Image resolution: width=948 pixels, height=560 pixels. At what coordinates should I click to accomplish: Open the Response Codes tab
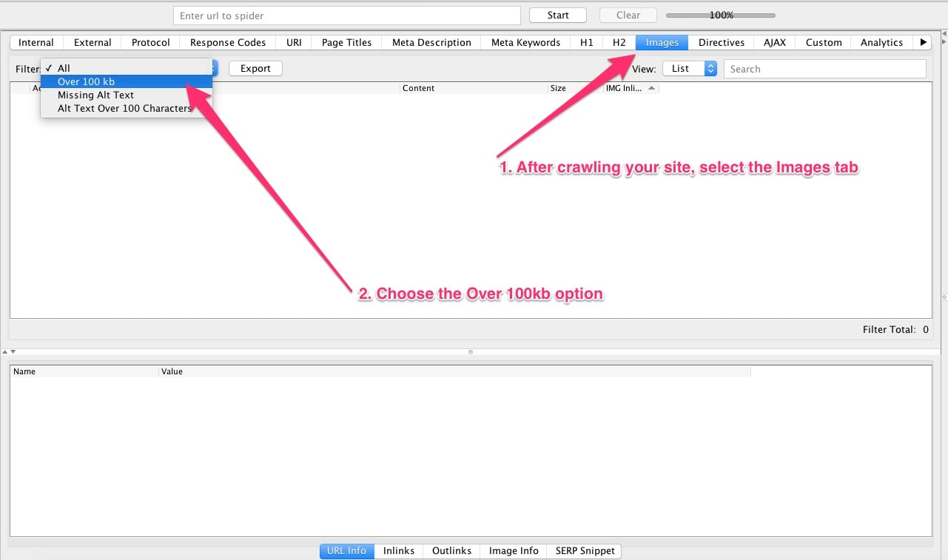(227, 43)
